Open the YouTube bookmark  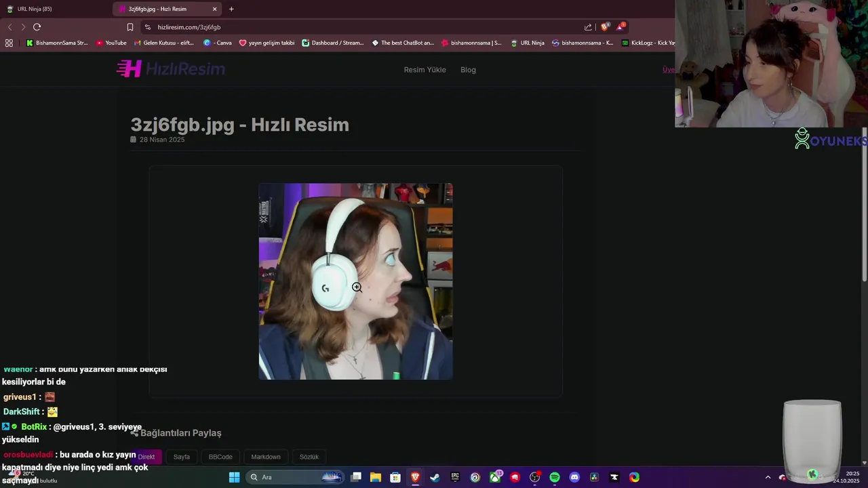[x=111, y=43]
